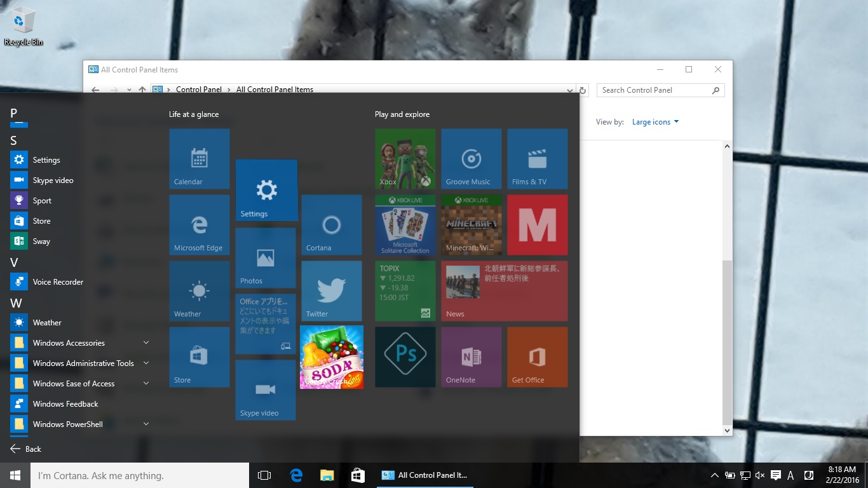Launch the Groove Music tile
The width and height of the screenshot is (868, 488).
click(x=471, y=159)
